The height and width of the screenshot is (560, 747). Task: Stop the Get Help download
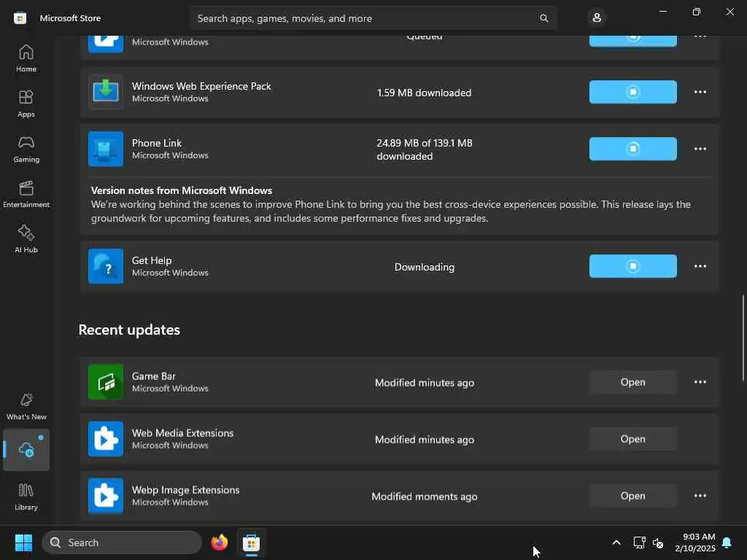click(632, 266)
